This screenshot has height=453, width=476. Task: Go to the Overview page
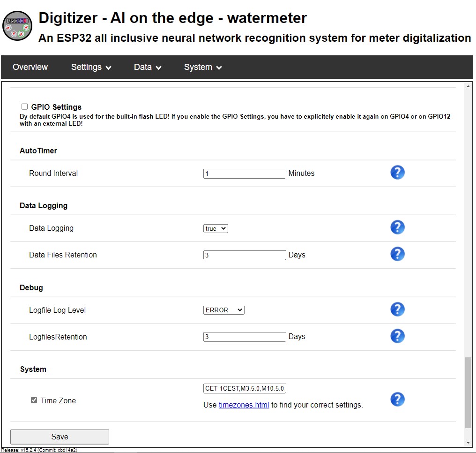(x=30, y=67)
